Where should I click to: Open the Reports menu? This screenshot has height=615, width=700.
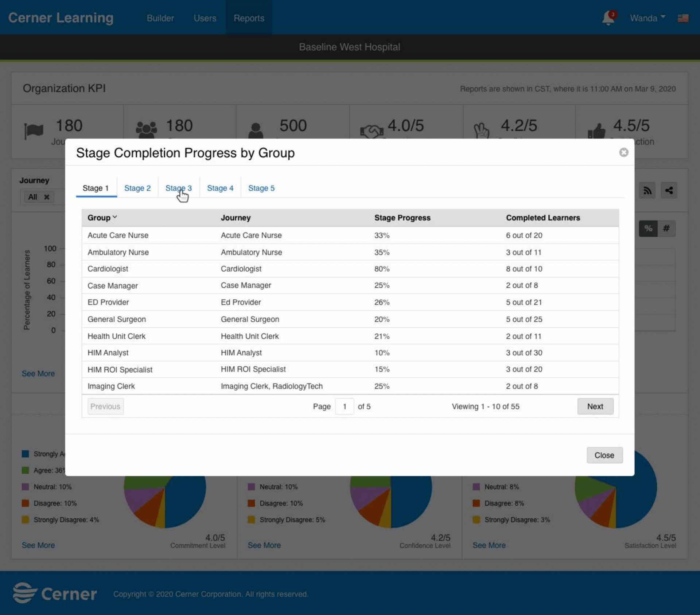coord(249,18)
